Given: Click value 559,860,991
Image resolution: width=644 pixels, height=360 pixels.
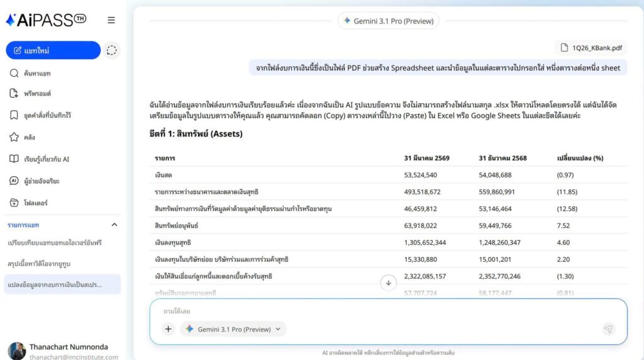Looking at the screenshot, I should click(497, 191).
